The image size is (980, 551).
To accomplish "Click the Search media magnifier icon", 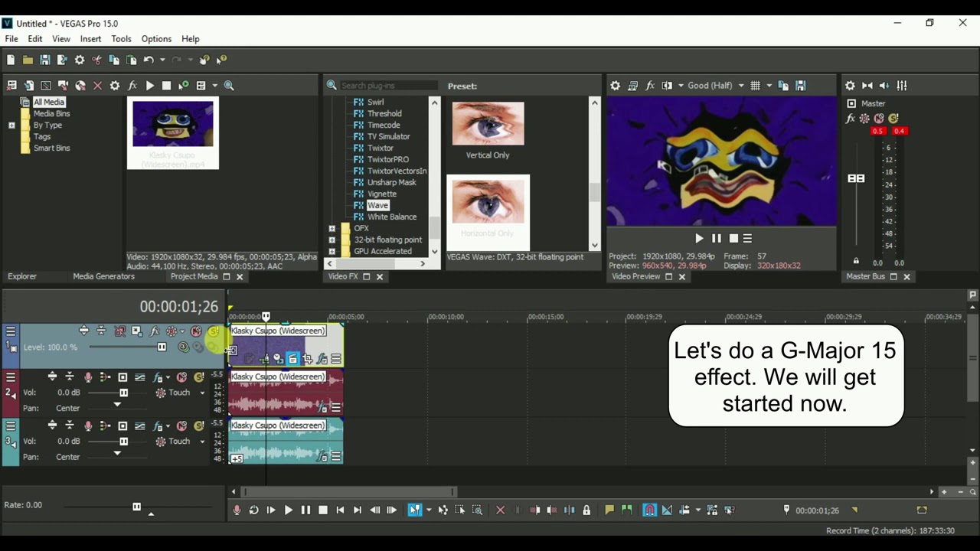I will [x=229, y=86].
